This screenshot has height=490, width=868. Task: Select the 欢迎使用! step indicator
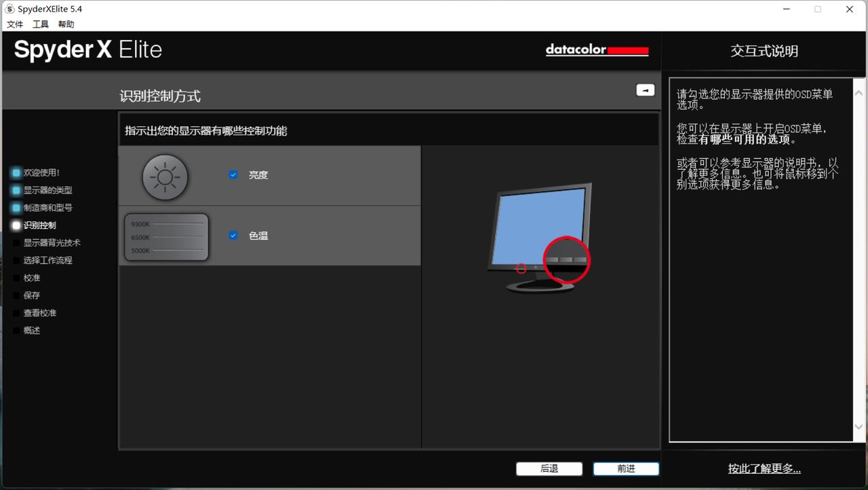[x=16, y=173]
